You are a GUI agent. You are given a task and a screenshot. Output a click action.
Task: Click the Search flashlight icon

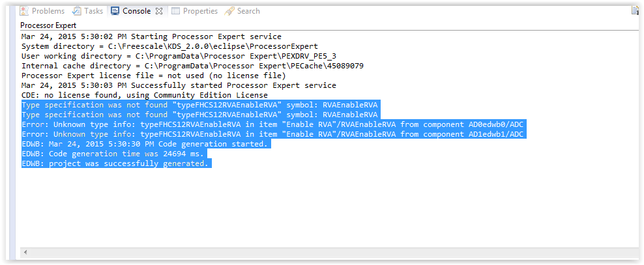(x=229, y=11)
